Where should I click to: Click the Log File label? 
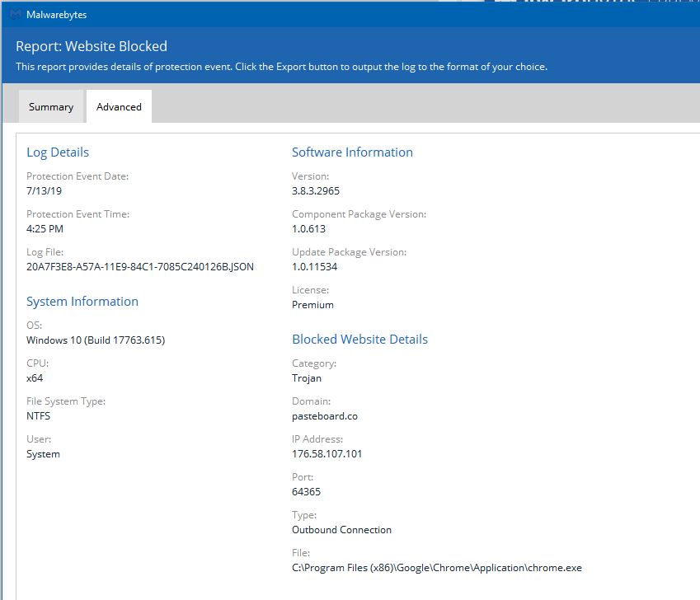click(45, 252)
